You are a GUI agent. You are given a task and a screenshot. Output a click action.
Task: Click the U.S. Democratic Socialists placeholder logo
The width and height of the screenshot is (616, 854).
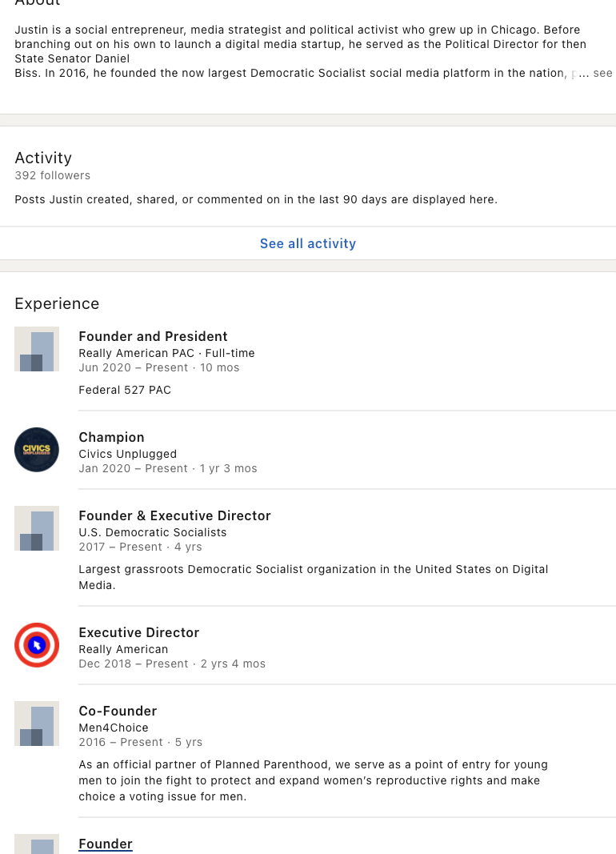[37, 528]
